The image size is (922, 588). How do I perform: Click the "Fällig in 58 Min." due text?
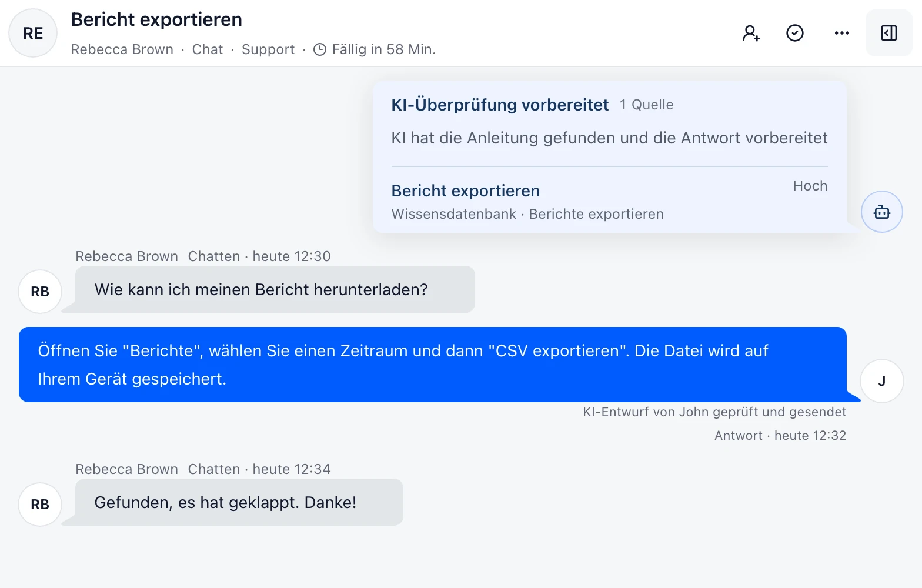coord(384,49)
